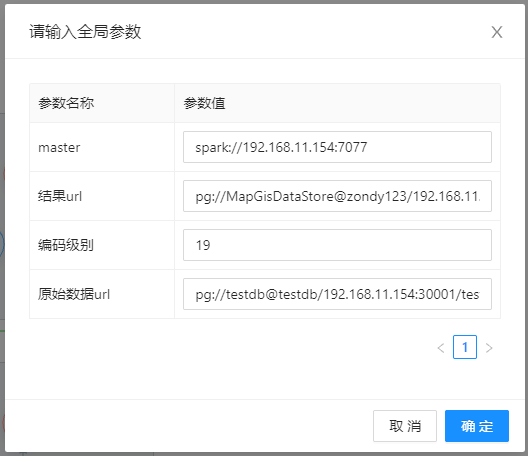Screen dimensions: 528x456
Task: Select the 原始数据url parameter name cell
Action: pos(102,294)
